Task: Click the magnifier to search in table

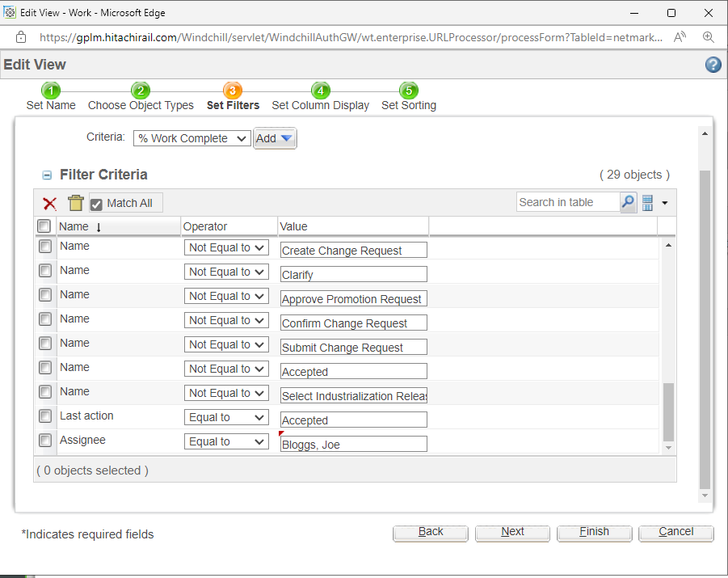Action: (628, 202)
